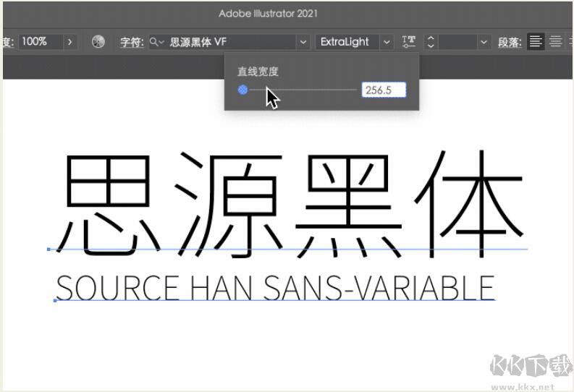The width and height of the screenshot is (574, 392).
Task: Open the font search magnifier icon
Action: tap(156, 42)
